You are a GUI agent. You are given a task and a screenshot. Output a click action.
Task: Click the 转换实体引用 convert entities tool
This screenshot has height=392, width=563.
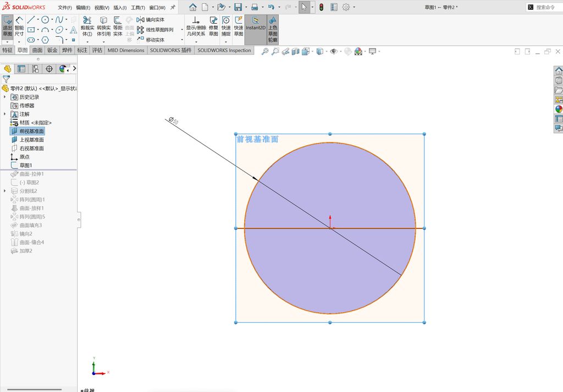coord(103,26)
